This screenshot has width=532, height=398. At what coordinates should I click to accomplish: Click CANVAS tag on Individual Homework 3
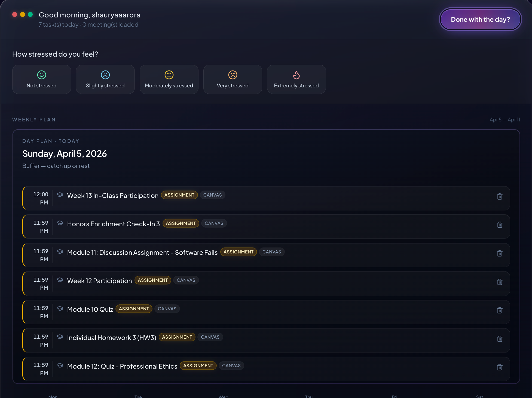[210, 337]
